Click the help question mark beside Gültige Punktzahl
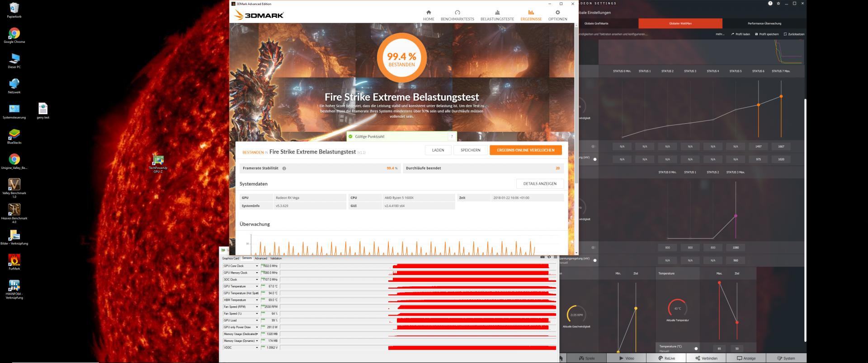The image size is (868, 363). click(452, 136)
